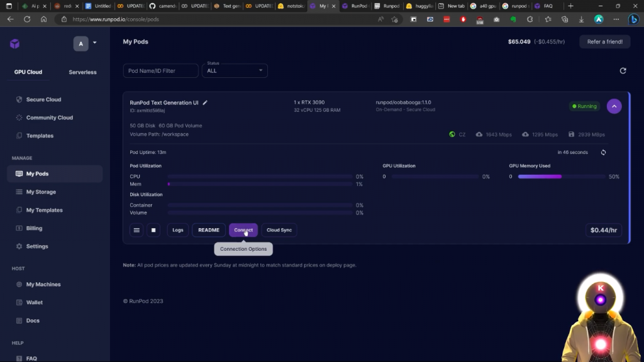Open FAQ in sidebar
Image resolution: width=644 pixels, height=362 pixels.
(31, 358)
